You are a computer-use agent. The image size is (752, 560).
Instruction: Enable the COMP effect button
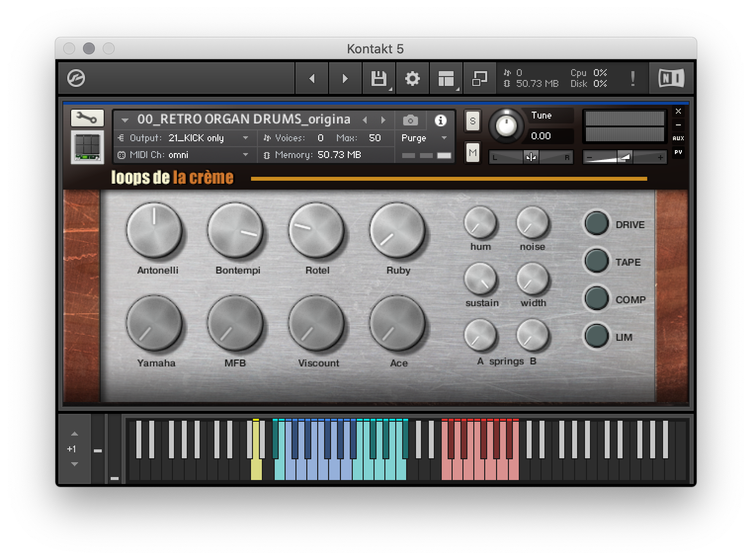tap(596, 298)
